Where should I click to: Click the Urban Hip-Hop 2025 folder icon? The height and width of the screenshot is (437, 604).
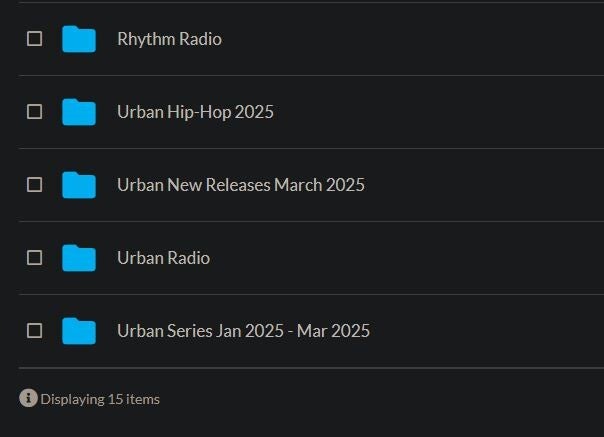[x=78, y=112]
